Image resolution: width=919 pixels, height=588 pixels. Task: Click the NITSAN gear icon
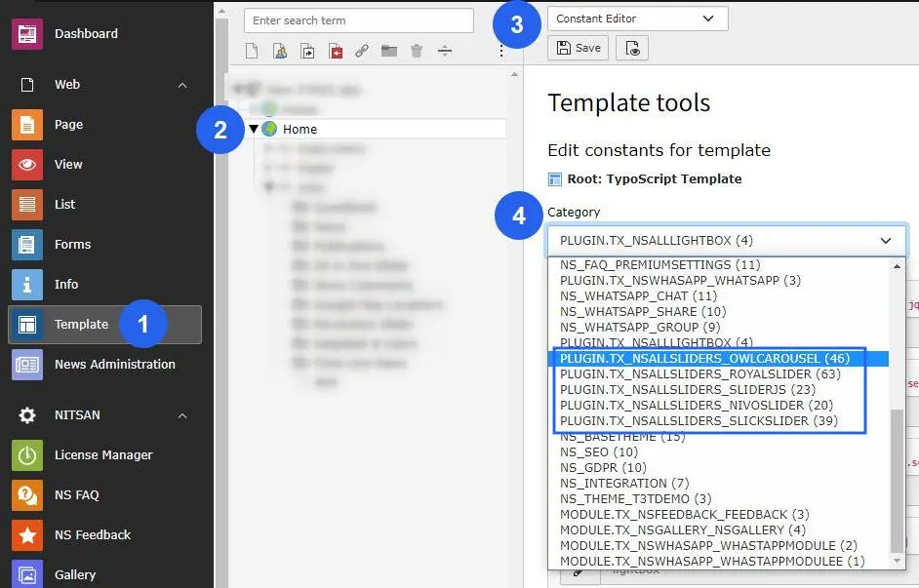27,415
